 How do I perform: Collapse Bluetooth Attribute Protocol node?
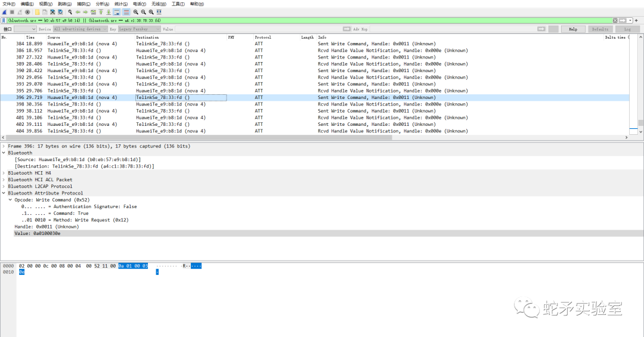click(x=4, y=193)
